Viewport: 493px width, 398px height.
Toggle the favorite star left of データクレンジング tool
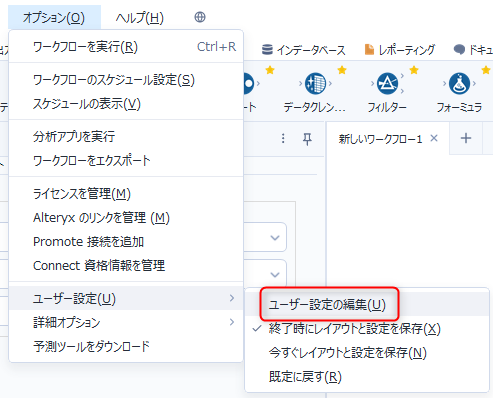pos(270,70)
